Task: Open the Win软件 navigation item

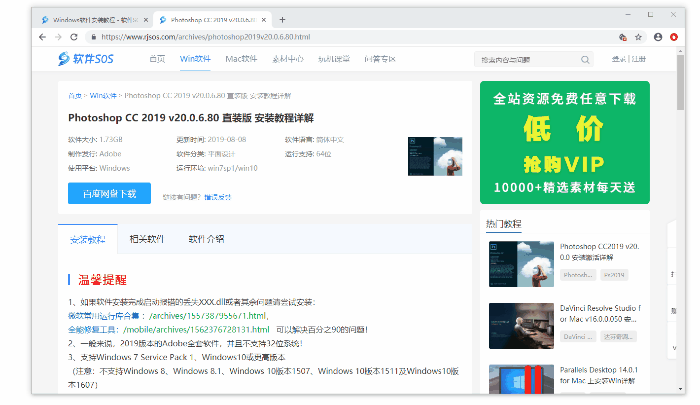Action: pyautogui.click(x=195, y=59)
